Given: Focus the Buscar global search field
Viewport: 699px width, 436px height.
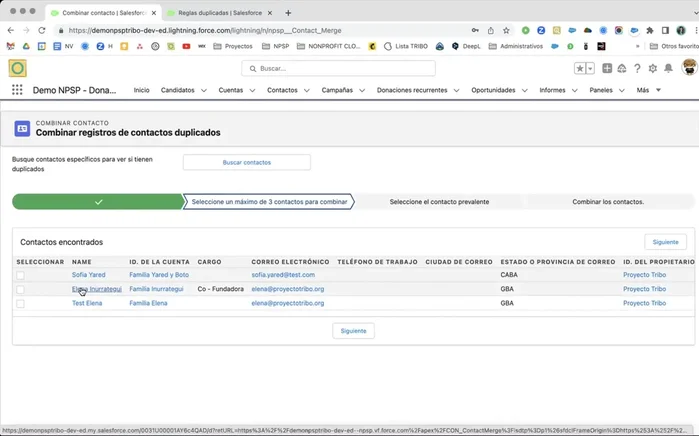Looking at the screenshot, I should pos(338,68).
